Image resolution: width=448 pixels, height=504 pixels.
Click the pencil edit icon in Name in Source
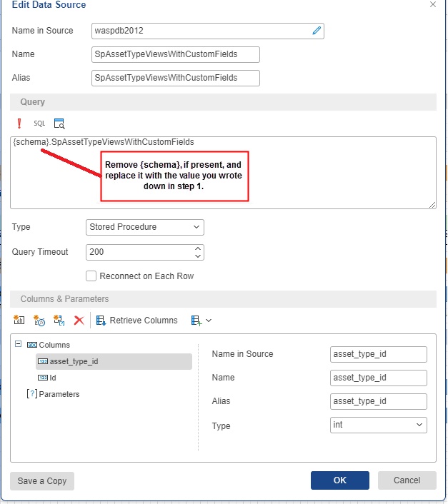pyautogui.click(x=317, y=31)
